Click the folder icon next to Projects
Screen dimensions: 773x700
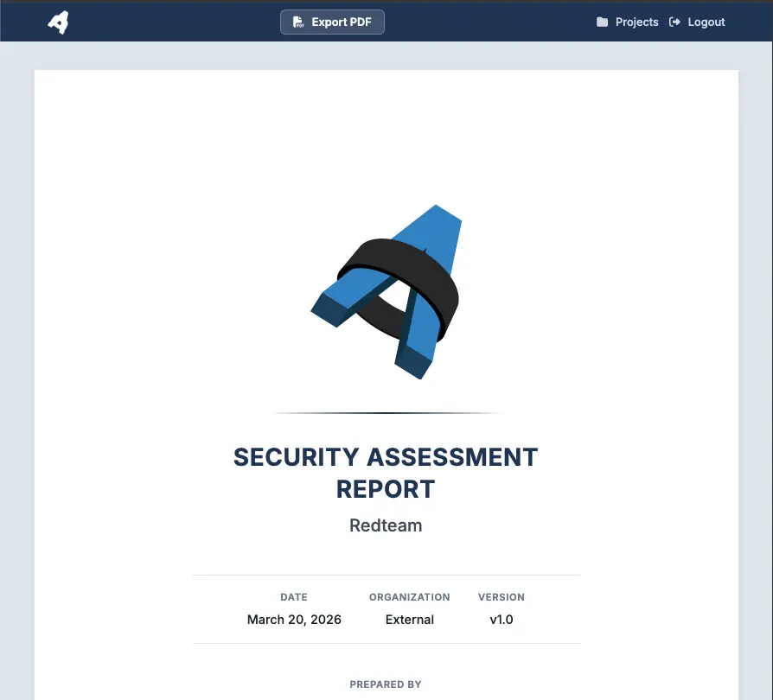(603, 22)
